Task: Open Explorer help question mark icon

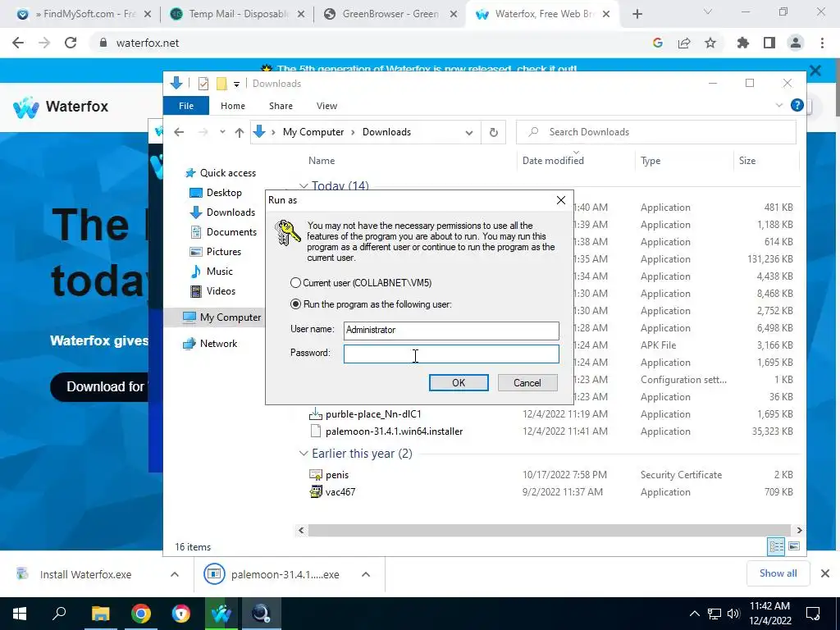Action: click(797, 105)
